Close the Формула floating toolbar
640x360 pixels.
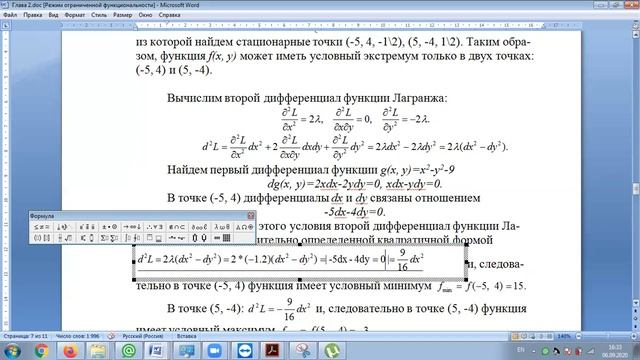pos(251,216)
